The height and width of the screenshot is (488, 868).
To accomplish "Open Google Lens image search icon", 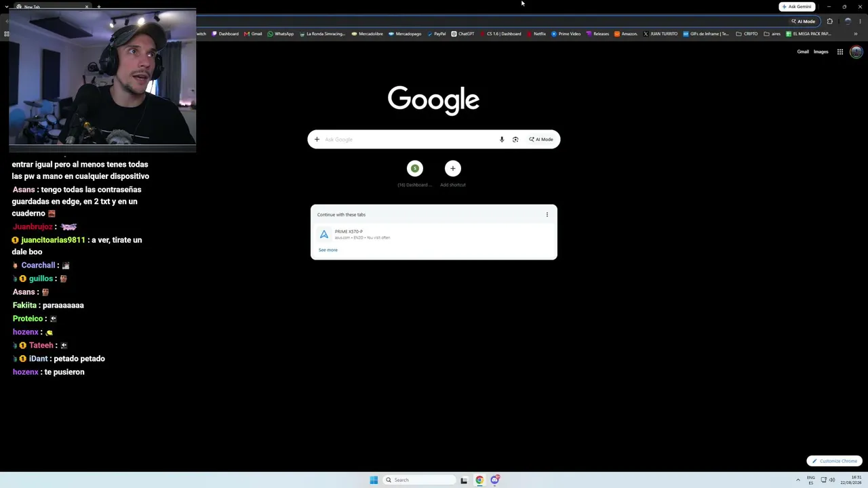I will 515,140.
